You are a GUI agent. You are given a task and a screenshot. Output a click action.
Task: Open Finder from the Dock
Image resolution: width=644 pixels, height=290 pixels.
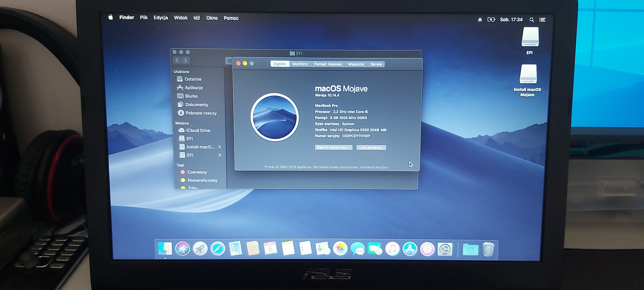coord(165,248)
